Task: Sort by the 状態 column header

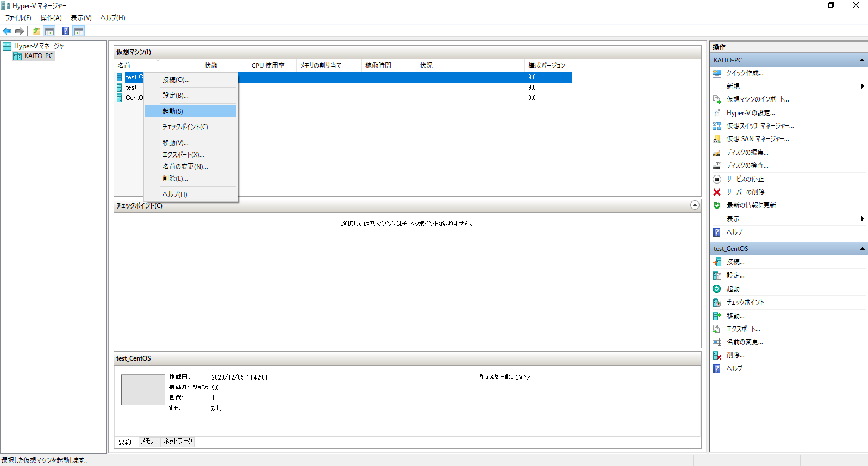Action: coord(224,66)
